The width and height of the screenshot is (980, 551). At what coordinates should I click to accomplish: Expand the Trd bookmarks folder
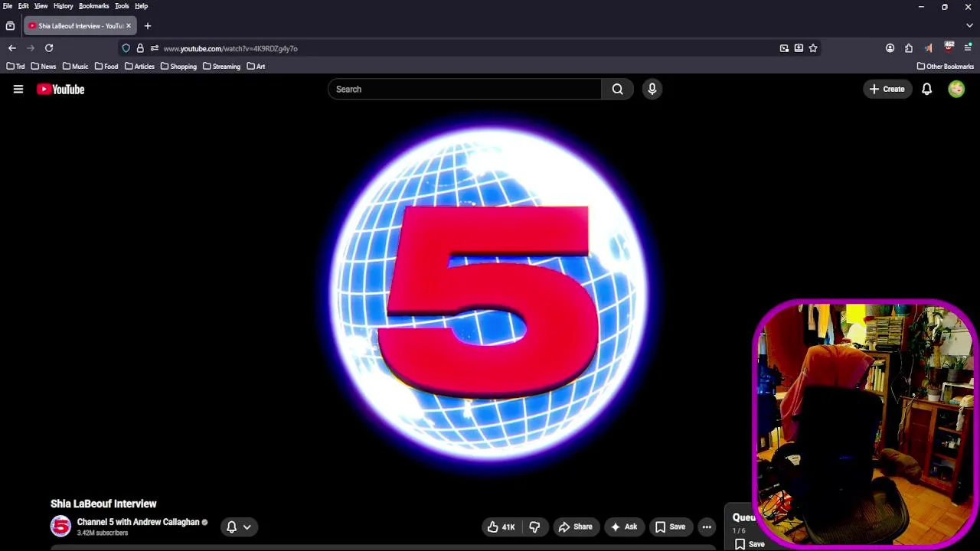pyautogui.click(x=15, y=67)
